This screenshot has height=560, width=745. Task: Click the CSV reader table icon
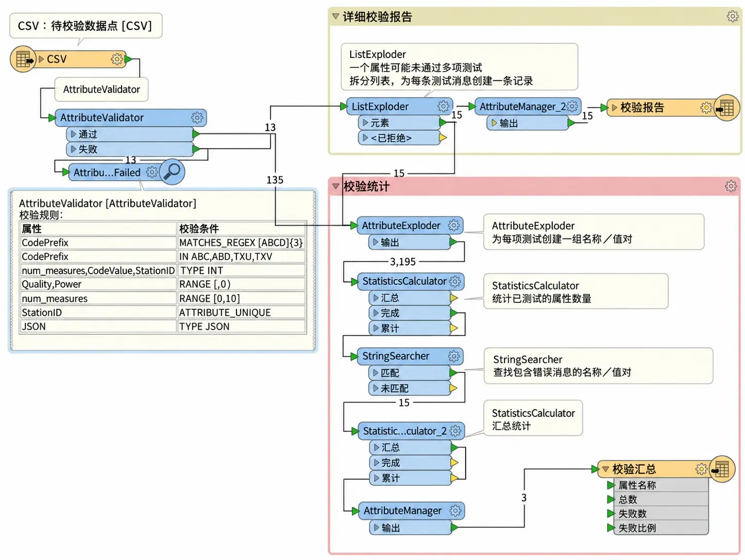[23, 59]
